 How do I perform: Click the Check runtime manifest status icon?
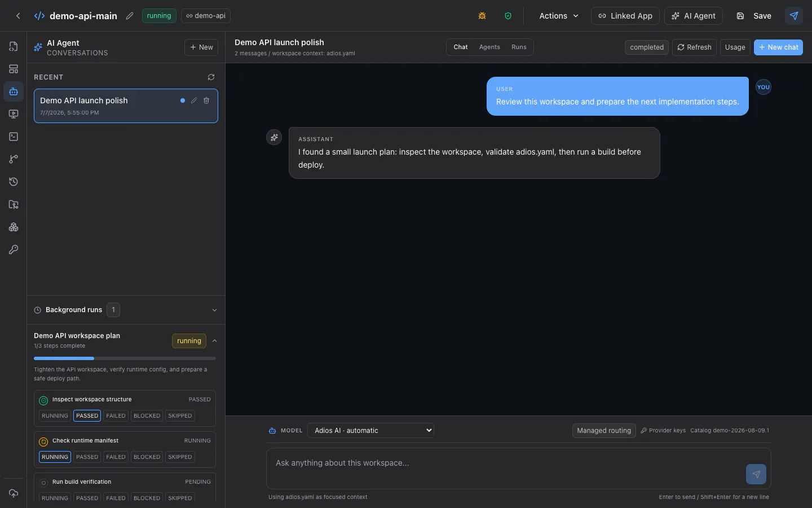point(43,442)
